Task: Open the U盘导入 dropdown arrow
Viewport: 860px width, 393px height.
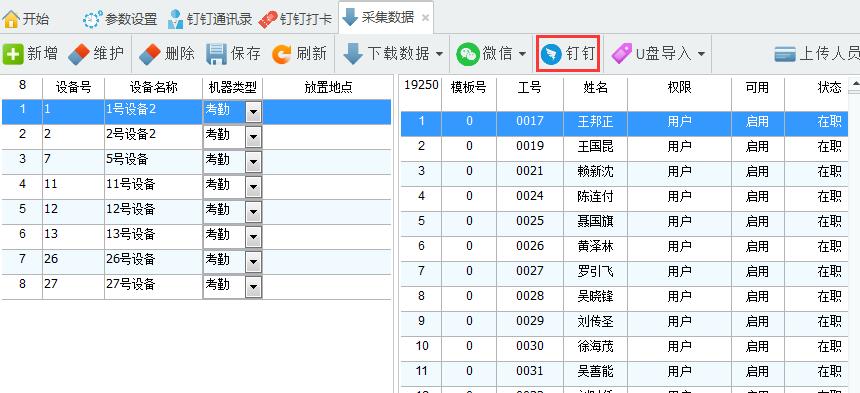Action: coord(701,54)
